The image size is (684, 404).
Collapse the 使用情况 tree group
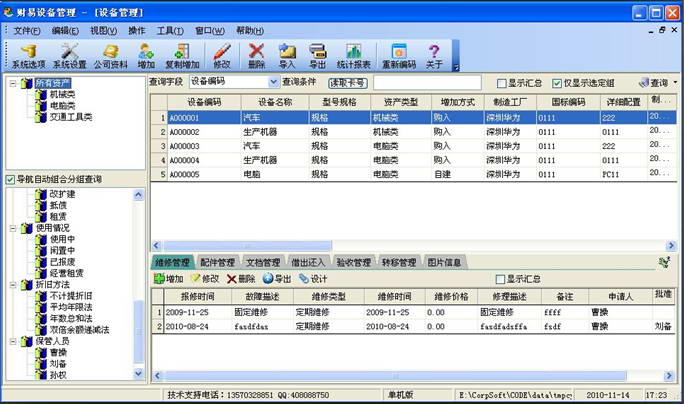click(13, 228)
